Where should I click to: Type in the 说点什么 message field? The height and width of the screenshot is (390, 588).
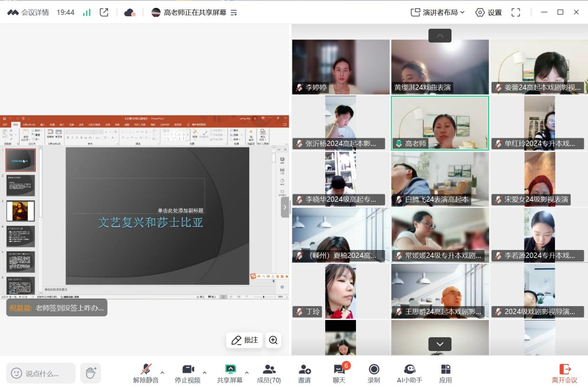(x=46, y=373)
